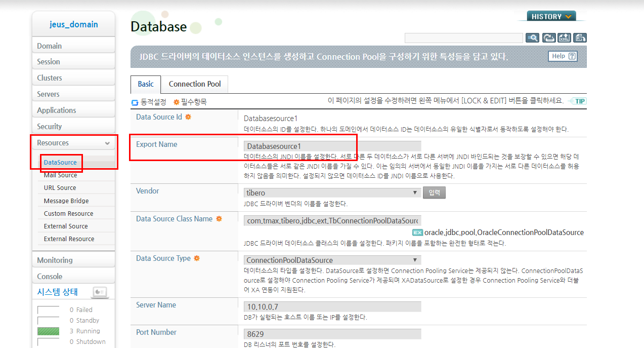Click the star next to Data Source Class Name
Viewport: 644px width, 348px height.
pos(219,219)
